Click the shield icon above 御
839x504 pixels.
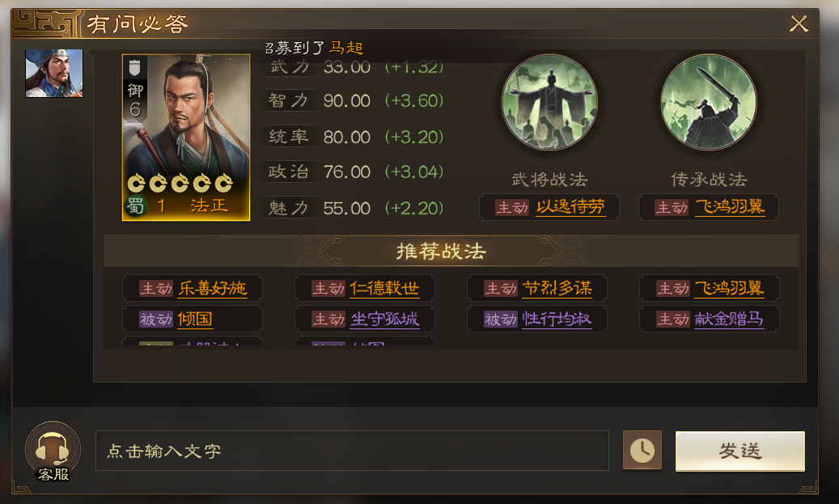pyautogui.click(x=135, y=67)
